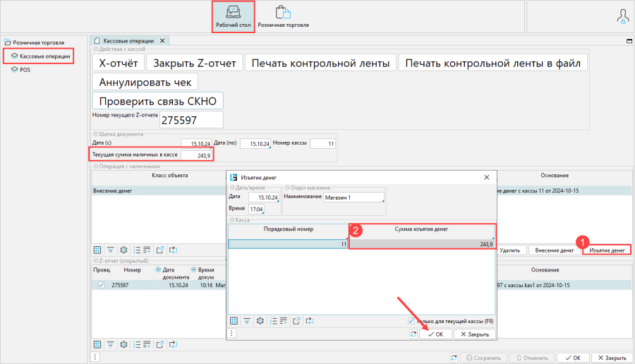Collapse the Z-отчет (открытый) section

95,261
